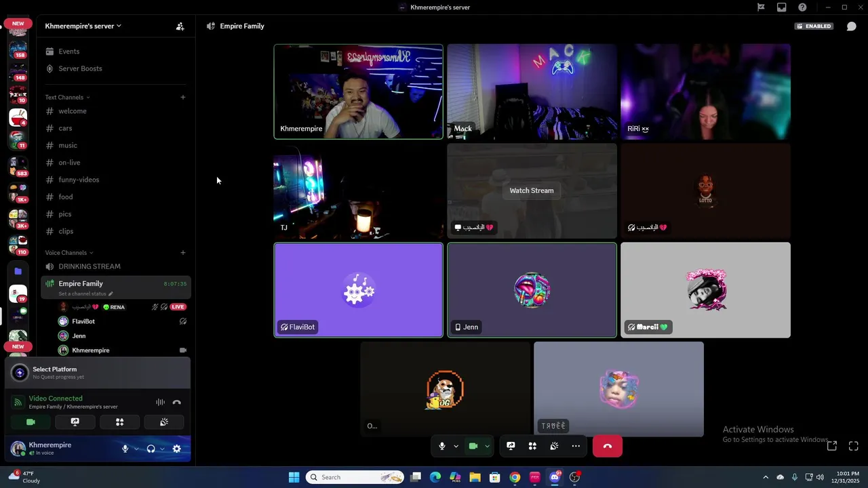Create a new voice channel plus icon
Viewport: 868px width, 488px height.
coord(182,252)
